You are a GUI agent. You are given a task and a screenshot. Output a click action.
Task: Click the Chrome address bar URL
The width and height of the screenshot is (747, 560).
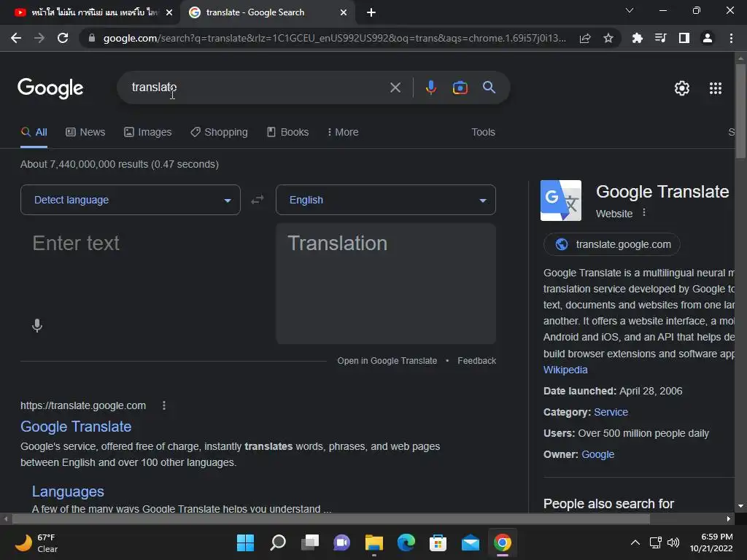(334, 38)
